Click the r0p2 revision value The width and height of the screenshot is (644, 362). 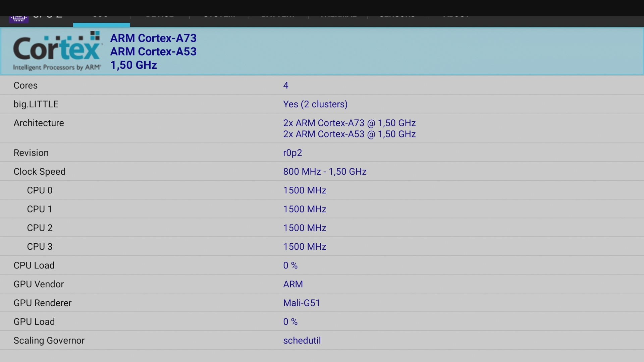(x=292, y=153)
